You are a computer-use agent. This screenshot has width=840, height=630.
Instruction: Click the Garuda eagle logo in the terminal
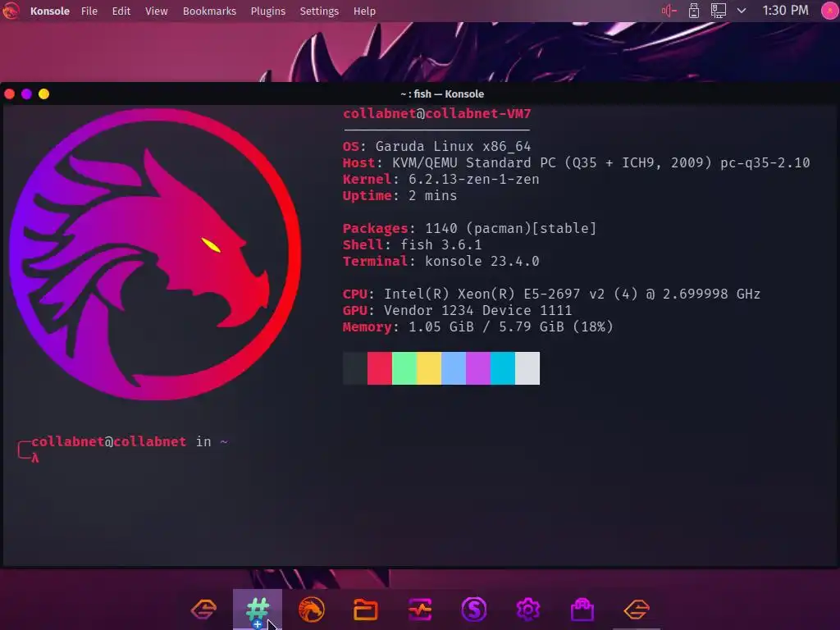click(155, 254)
